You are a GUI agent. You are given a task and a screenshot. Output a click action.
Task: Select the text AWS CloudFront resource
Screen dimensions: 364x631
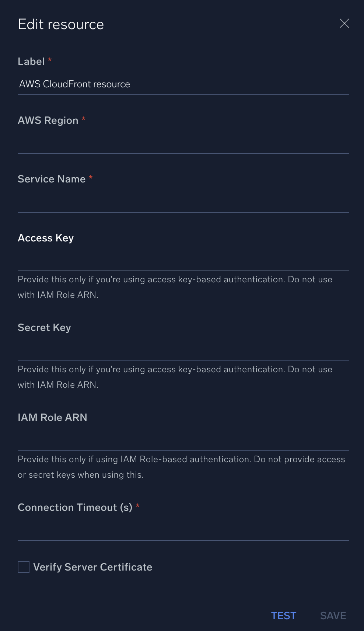coord(75,84)
